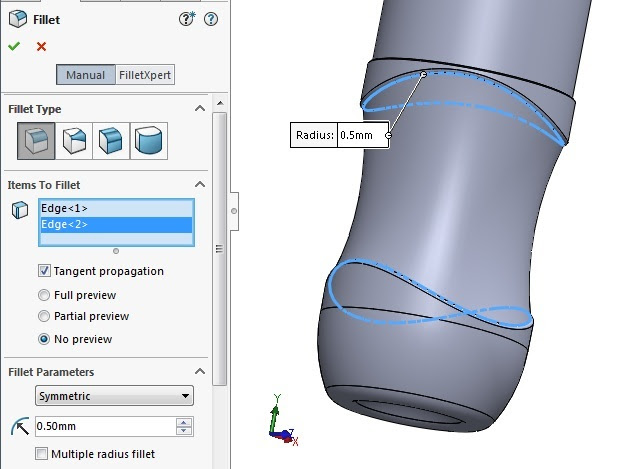This screenshot has height=469, width=641.
Task: Choose Partial preview radio button
Action: point(44,316)
